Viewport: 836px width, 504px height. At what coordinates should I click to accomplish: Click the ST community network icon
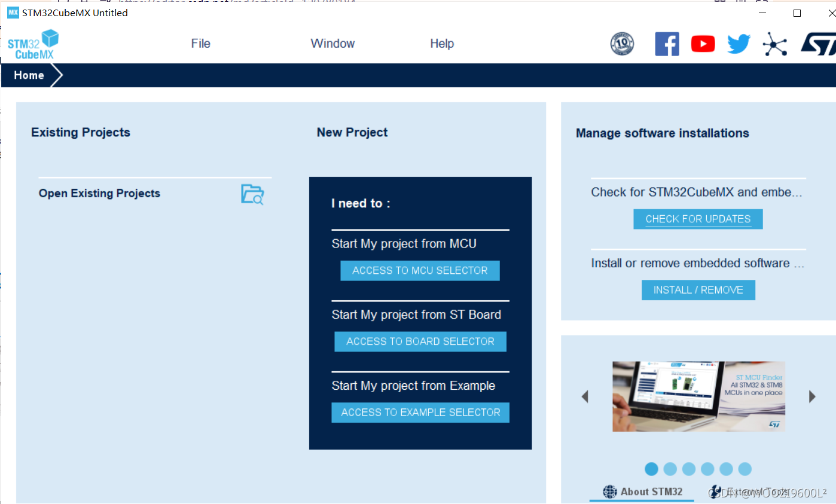coord(775,44)
